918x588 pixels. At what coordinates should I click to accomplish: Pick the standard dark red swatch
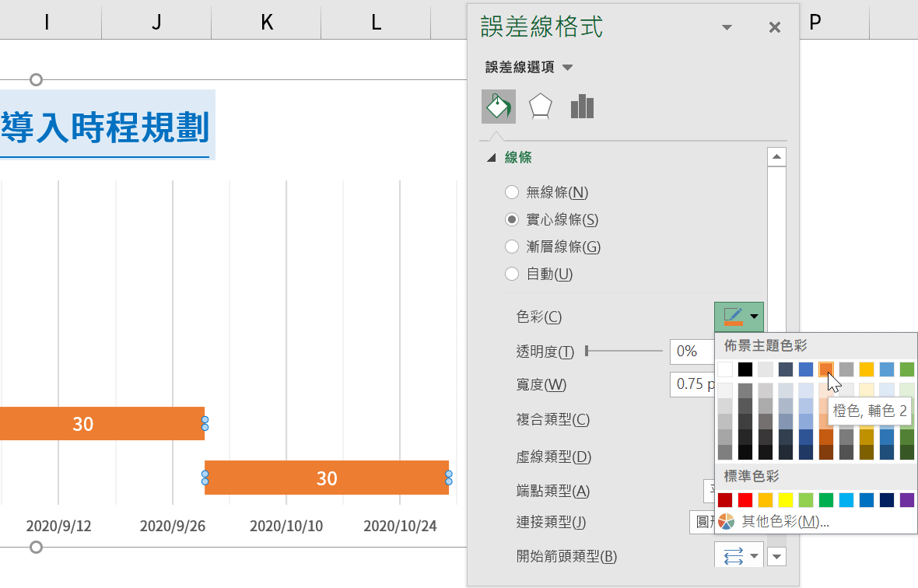click(x=725, y=500)
